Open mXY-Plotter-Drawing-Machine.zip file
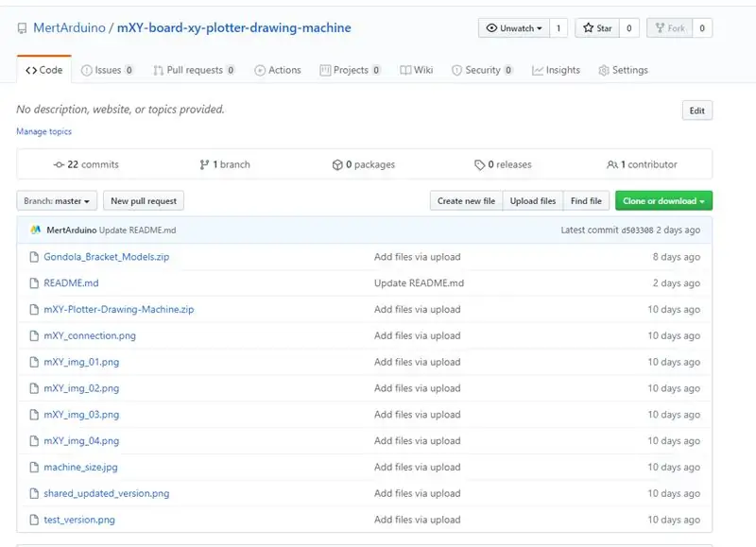756x547 pixels. pos(119,310)
